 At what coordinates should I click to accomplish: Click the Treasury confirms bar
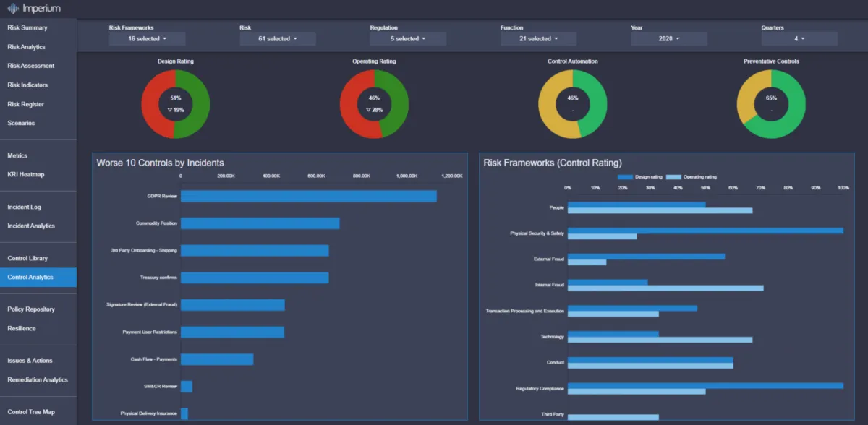pos(255,278)
